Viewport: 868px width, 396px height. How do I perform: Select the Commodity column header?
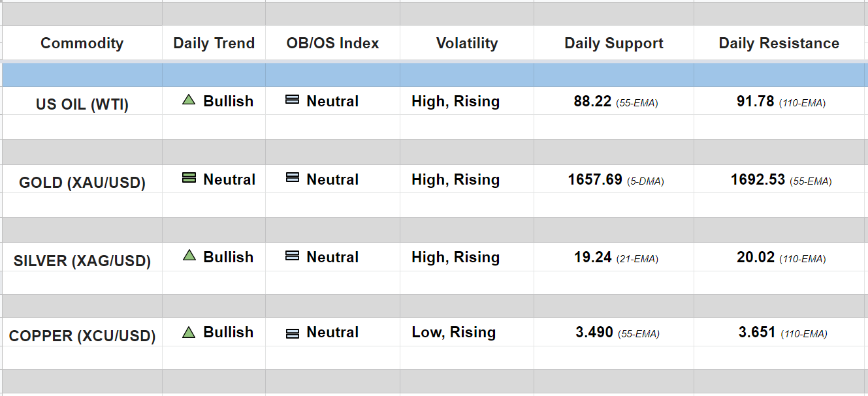(x=82, y=43)
